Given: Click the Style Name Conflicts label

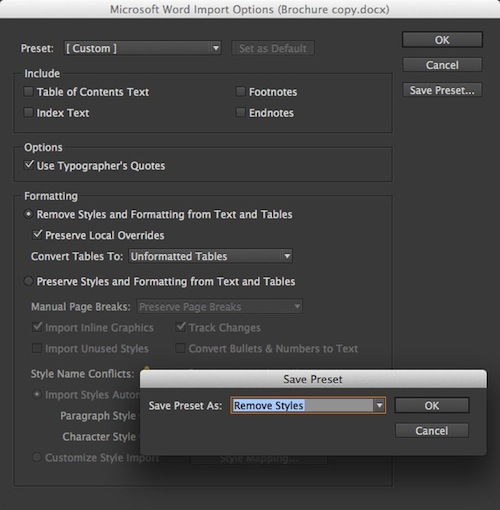Looking at the screenshot, I should click(82, 374).
